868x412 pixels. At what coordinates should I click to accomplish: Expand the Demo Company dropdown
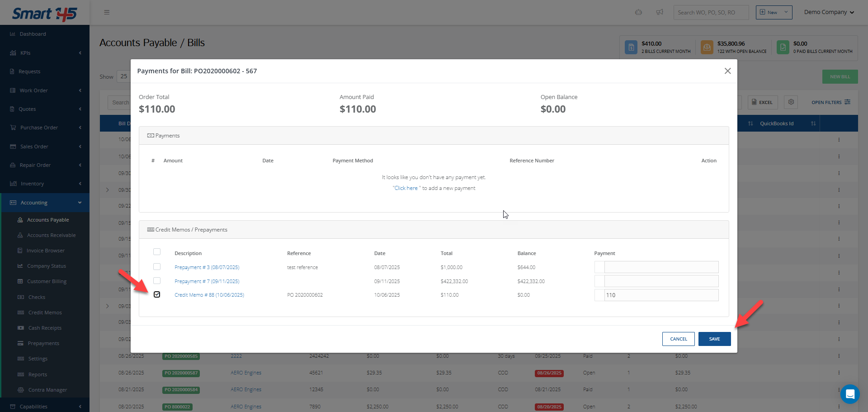[x=829, y=12]
